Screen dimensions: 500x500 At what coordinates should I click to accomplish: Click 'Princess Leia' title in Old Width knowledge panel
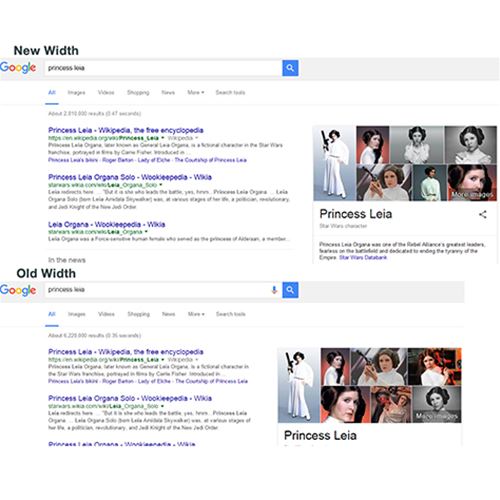[320, 435]
